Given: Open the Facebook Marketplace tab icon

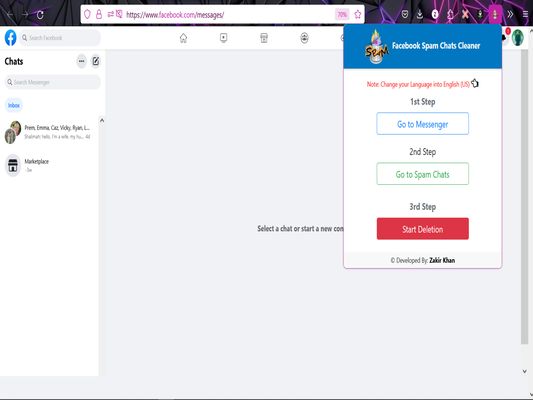Looking at the screenshot, I should pos(264,38).
